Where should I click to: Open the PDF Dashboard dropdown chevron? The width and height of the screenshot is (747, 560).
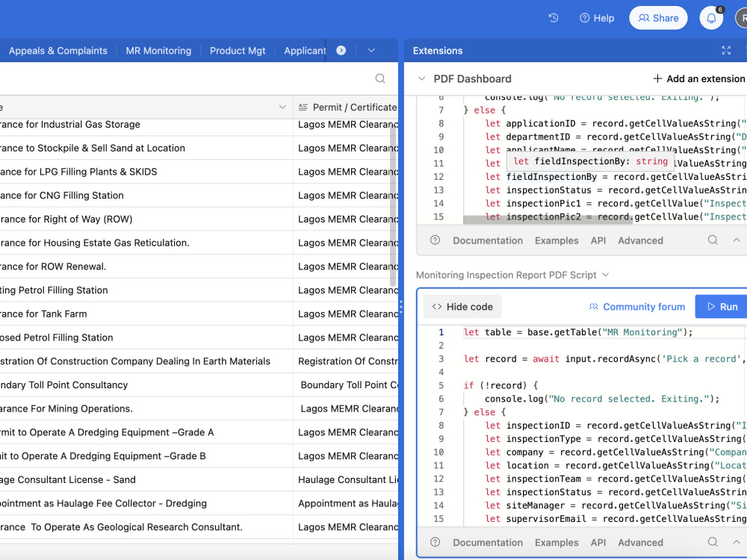click(421, 78)
